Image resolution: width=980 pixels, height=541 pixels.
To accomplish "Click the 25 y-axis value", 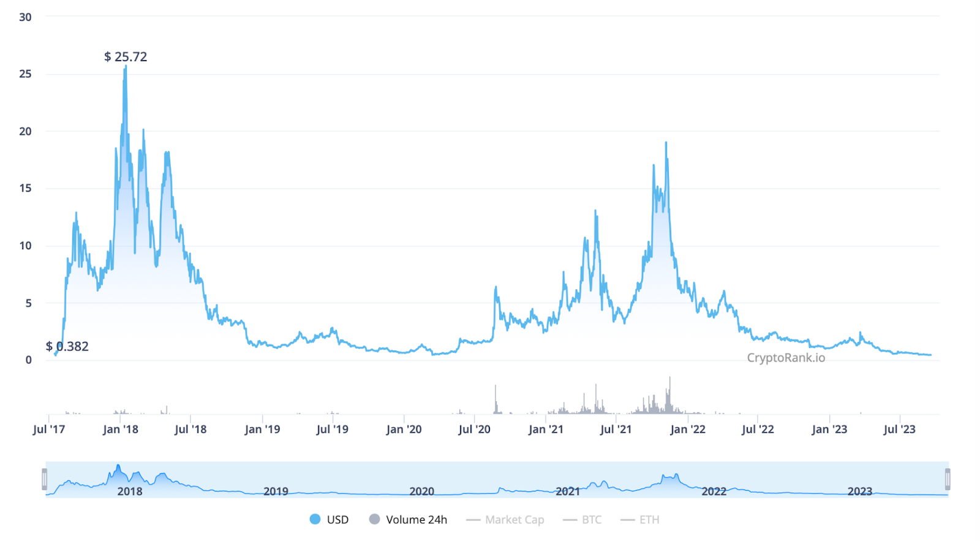I will pos(25,74).
